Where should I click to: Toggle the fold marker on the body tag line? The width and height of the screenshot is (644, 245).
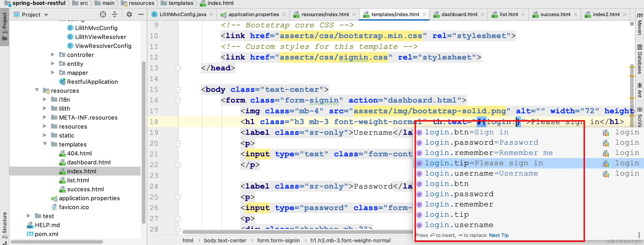(x=178, y=90)
